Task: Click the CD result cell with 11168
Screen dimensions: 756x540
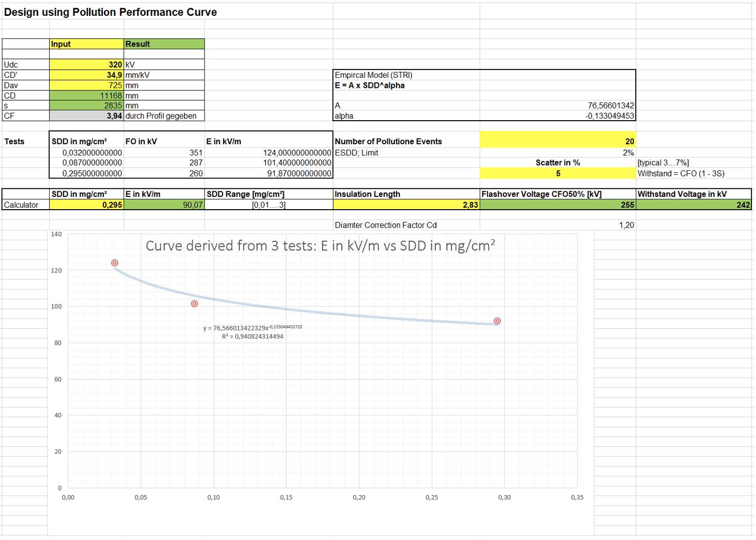Action: click(x=86, y=96)
